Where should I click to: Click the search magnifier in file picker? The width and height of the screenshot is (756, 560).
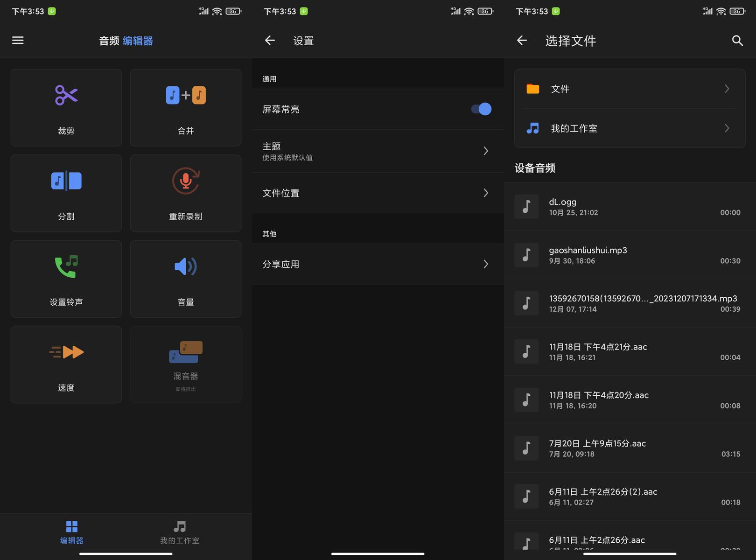(x=737, y=41)
